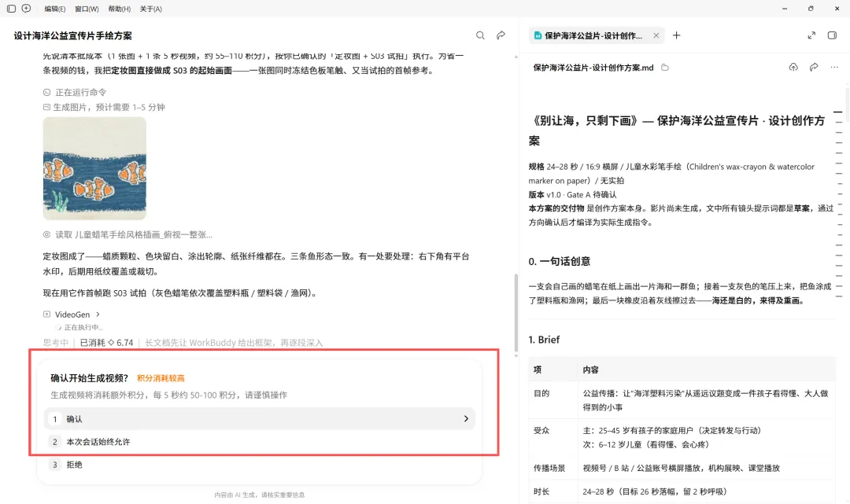The image size is (850, 504).
Task: Click the chat title 设计海洋公益宣传片手绘方案
Action: [x=72, y=35]
